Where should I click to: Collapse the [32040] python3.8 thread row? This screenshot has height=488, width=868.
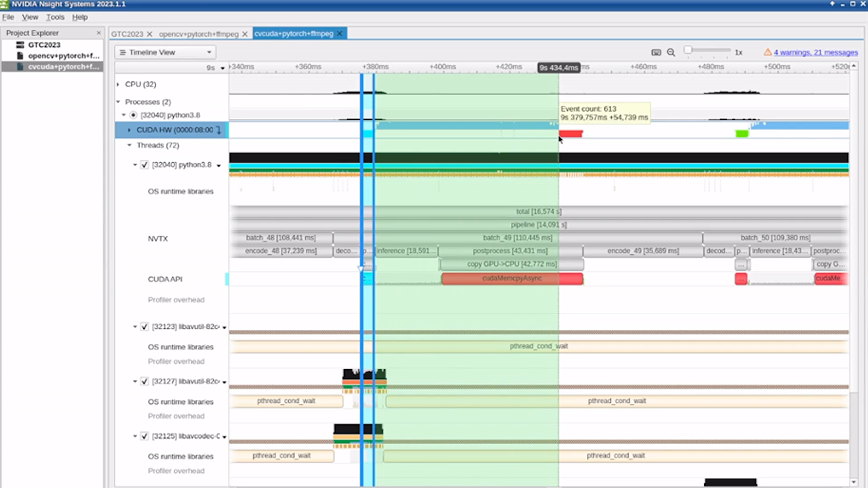pyautogui.click(x=135, y=165)
